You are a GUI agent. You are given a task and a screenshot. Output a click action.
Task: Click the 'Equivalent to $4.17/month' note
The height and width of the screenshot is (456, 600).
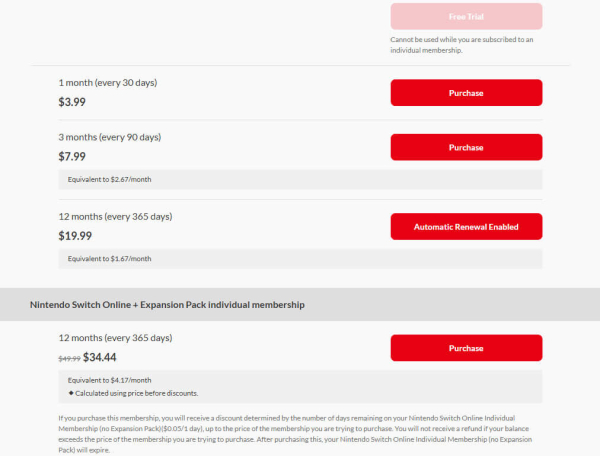coord(110,380)
